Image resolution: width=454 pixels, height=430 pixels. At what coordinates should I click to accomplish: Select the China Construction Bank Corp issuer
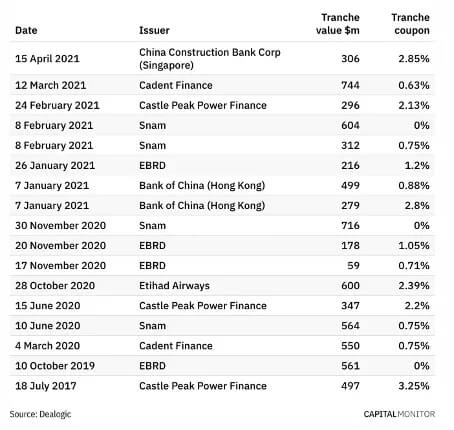[x=210, y=58]
